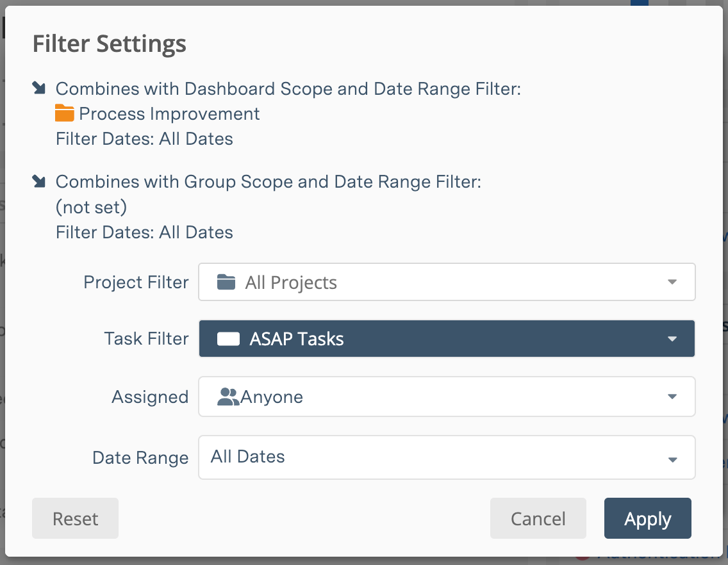Select the Process Improvement label
This screenshot has width=728, height=565.
(170, 113)
